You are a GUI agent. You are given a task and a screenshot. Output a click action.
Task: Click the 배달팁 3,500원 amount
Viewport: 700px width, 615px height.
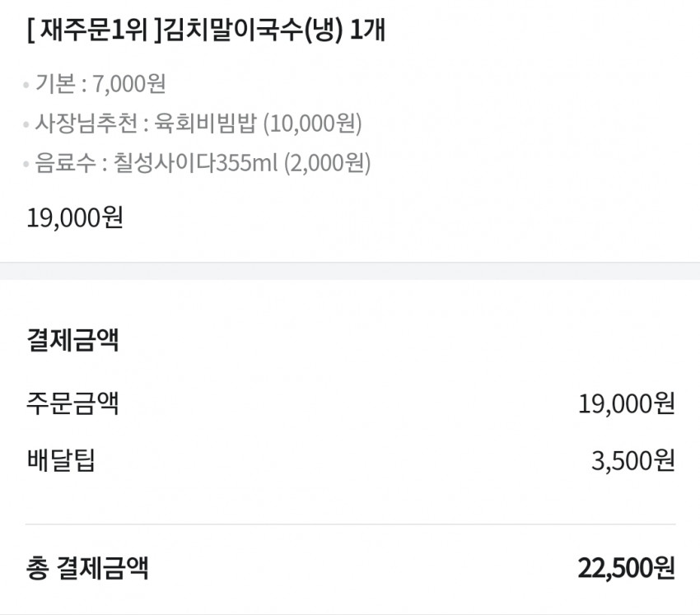point(633,460)
